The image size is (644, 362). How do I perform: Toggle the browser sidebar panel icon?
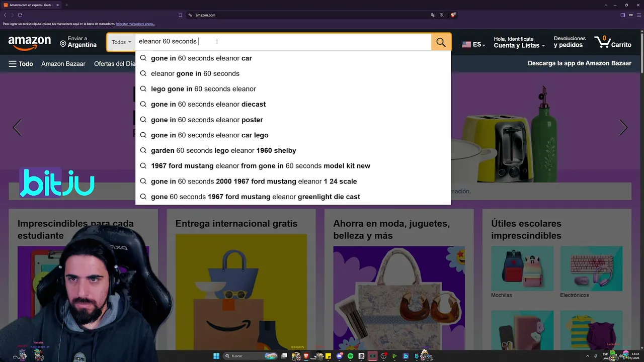(623, 15)
